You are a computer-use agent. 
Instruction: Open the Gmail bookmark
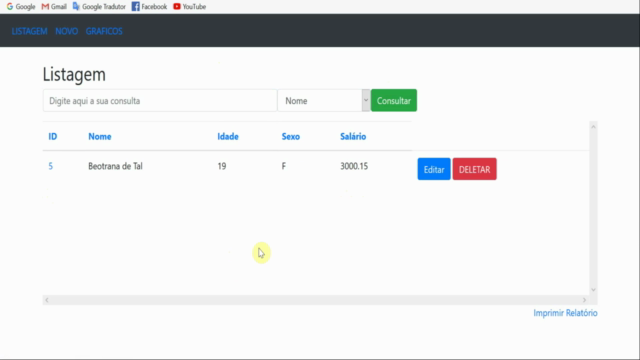pyautogui.click(x=54, y=7)
